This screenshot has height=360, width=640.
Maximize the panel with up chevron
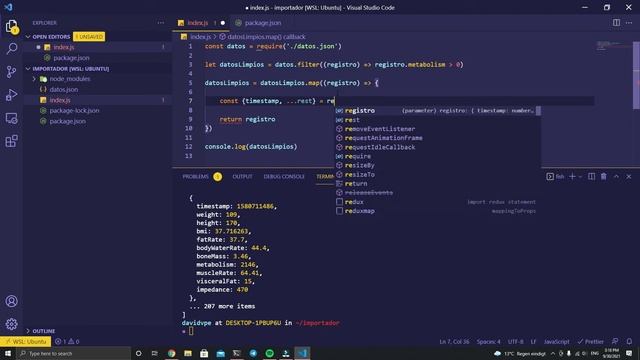616,176
